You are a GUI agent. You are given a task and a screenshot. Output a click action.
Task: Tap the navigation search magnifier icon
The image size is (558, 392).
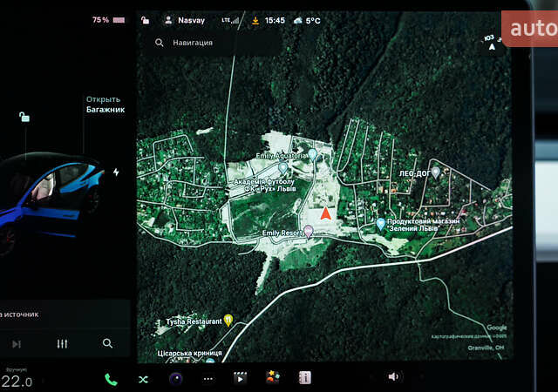point(159,43)
